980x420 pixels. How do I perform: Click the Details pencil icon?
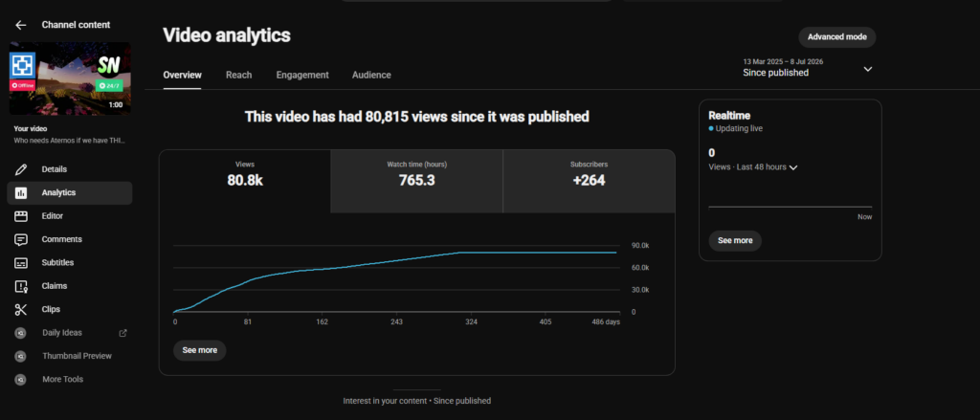pyautogui.click(x=21, y=169)
